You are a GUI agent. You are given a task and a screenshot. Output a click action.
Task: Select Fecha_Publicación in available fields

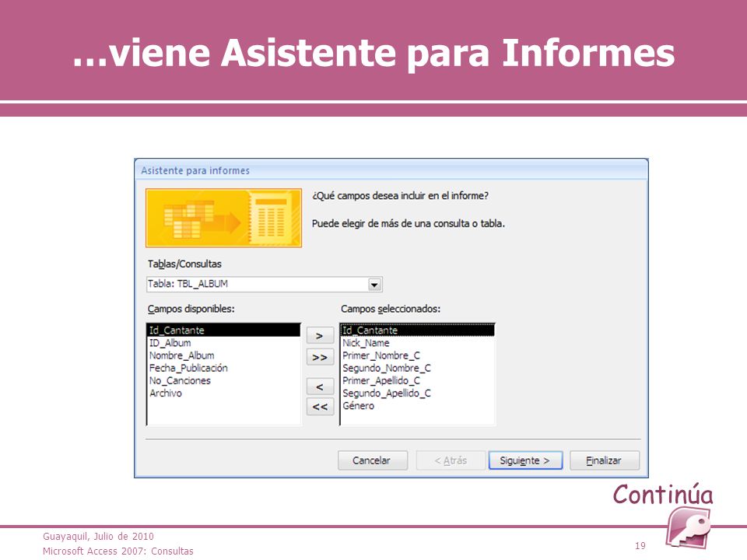click(188, 368)
